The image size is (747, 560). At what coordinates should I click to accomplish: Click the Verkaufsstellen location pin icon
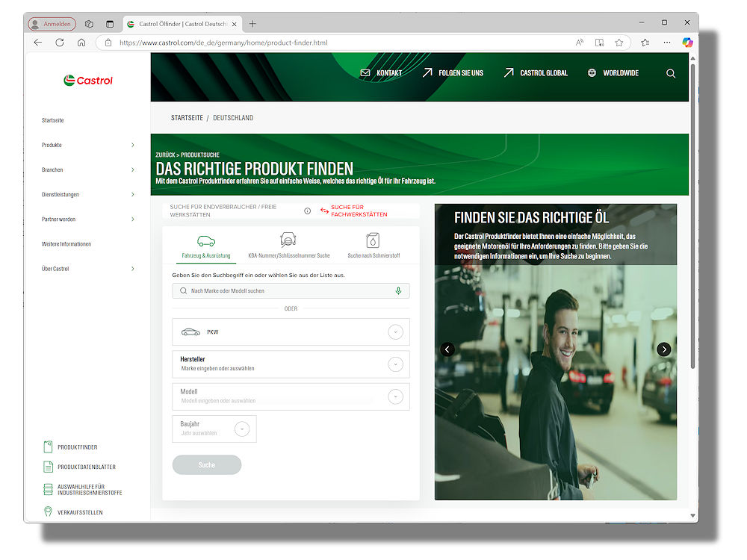click(x=48, y=511)
